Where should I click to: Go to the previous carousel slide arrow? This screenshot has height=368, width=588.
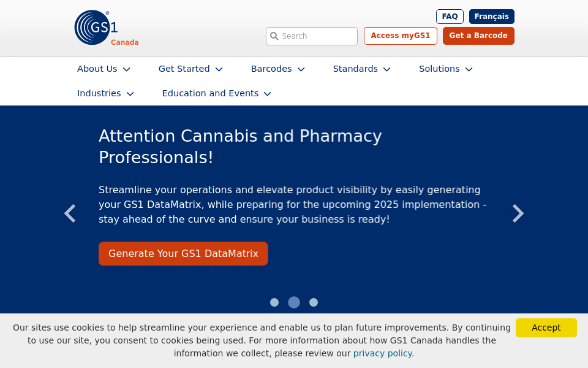[69, 213]
